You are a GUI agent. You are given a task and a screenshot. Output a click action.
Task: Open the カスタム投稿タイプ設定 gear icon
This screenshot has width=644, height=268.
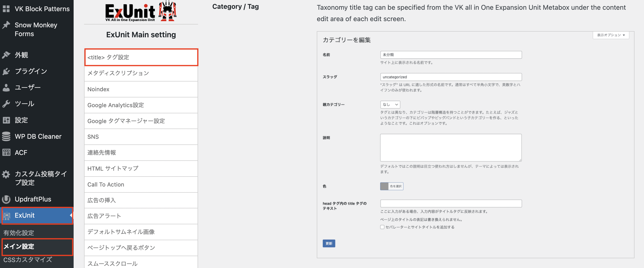coord(6,174)
